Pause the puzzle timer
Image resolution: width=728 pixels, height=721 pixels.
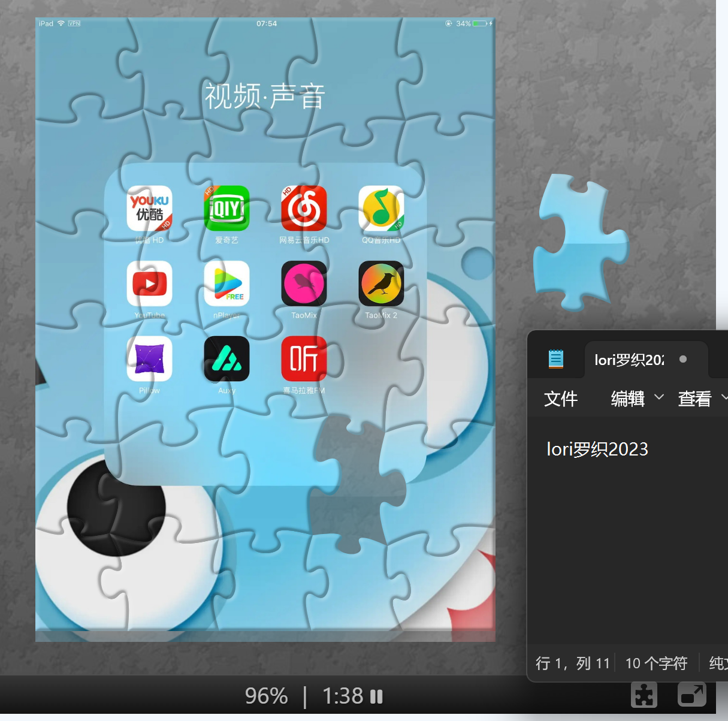point(376,696)
